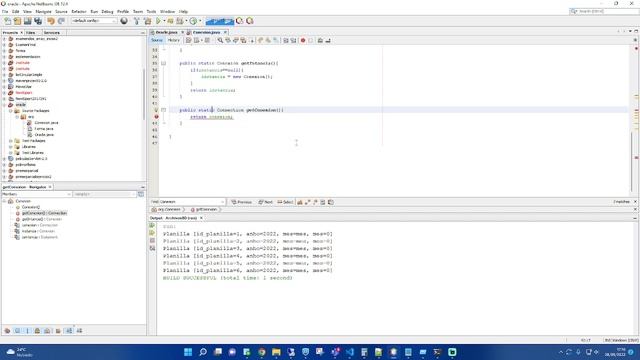
Task: Open the Navigate menu
Action: [x=43, y=11]
